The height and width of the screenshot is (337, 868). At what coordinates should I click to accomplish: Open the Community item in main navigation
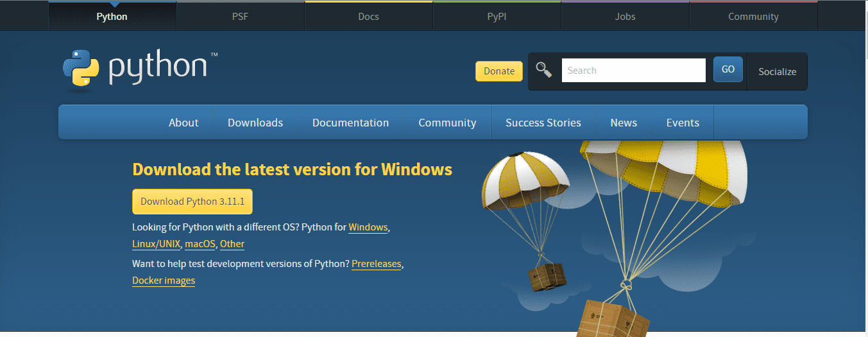pos(447,123)
